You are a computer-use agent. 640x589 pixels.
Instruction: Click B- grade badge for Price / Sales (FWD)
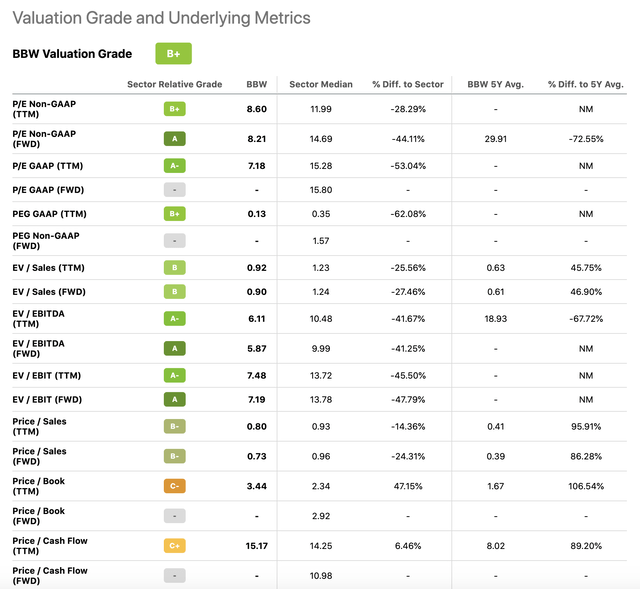(x=175, y=456)
